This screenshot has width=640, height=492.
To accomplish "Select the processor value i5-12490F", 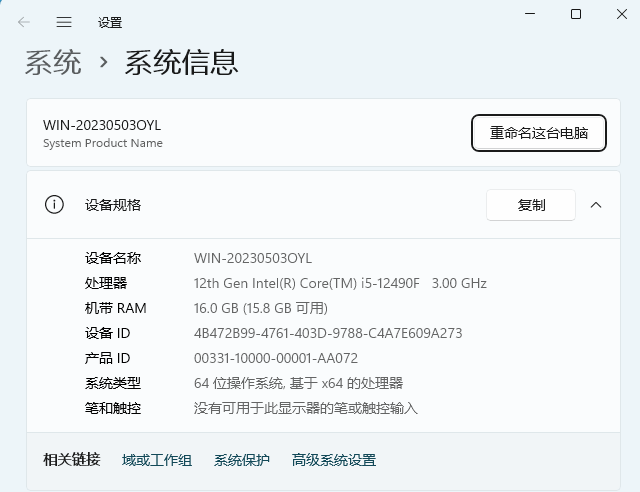I will coord(340,283).
